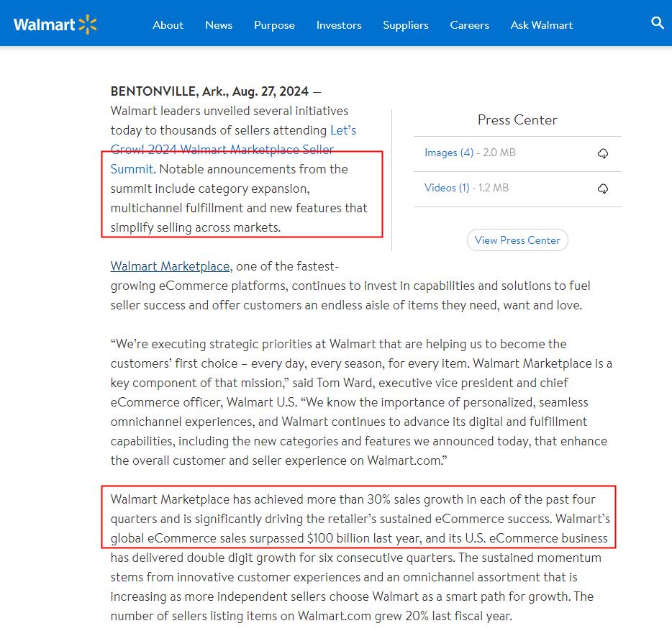Viewport: 672px width, 631px height.
Task: Click the View Press Center button
Action: [x=517, y=240]
